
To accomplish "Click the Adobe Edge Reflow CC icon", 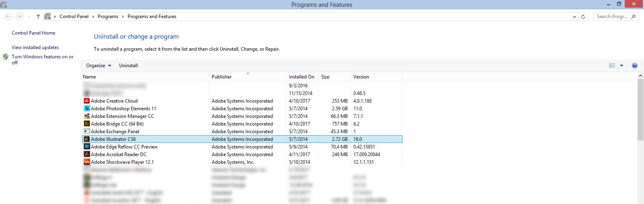I will pos(87,147).
